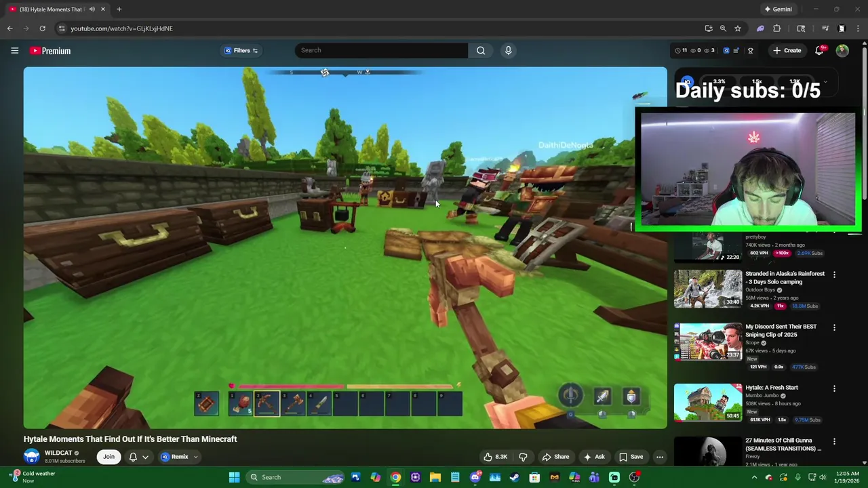Open the vidIQ extension icon in header
The width and height of the screenshot is (868, 488).
[x=726, y=50]
